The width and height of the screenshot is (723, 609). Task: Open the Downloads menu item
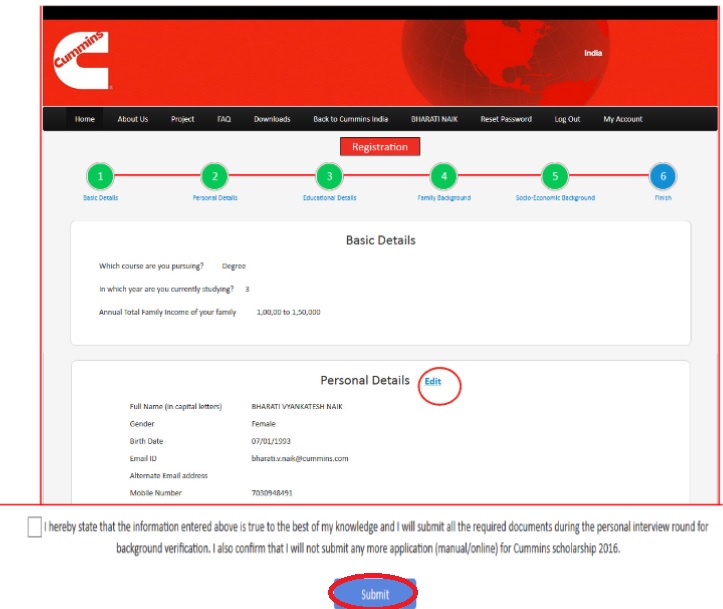click(x=272, y=119)
